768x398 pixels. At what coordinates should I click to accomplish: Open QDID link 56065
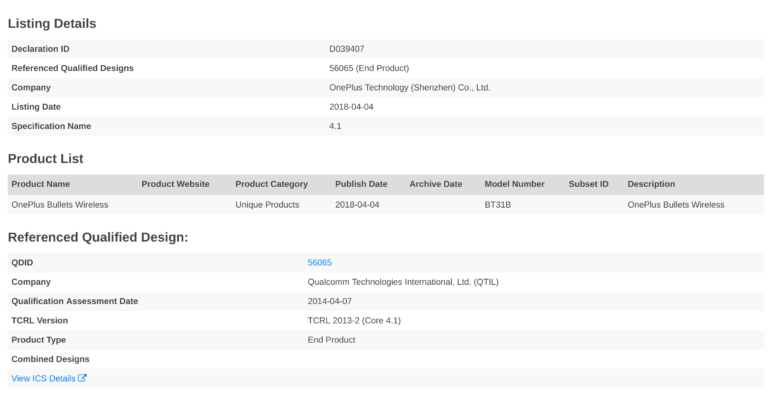[319, 262]
